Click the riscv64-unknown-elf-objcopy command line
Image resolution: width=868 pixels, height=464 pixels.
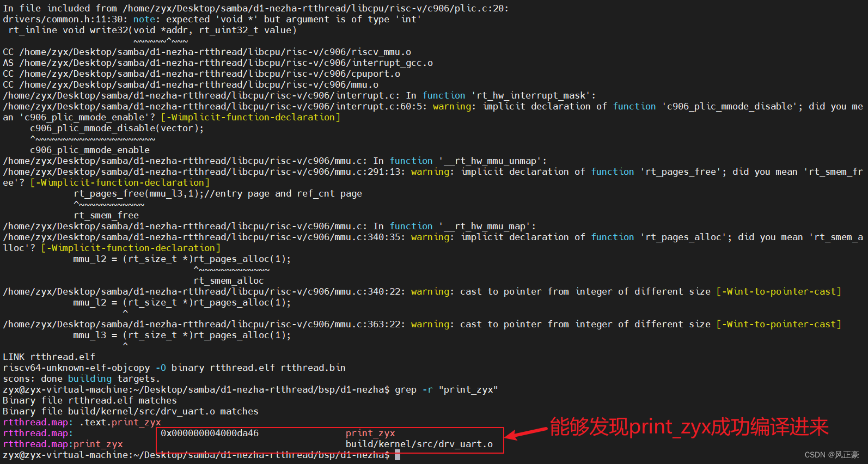(x=174, y=368)
